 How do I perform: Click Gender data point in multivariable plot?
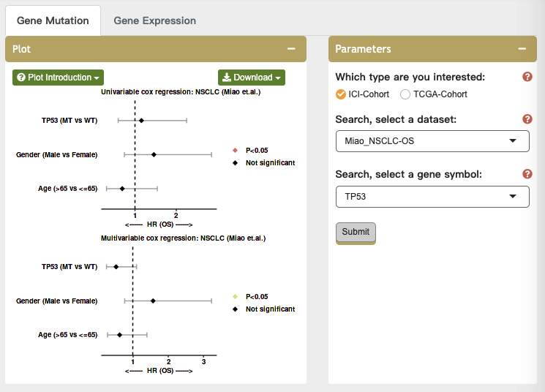pyautogui.click(x=153, y=301)
